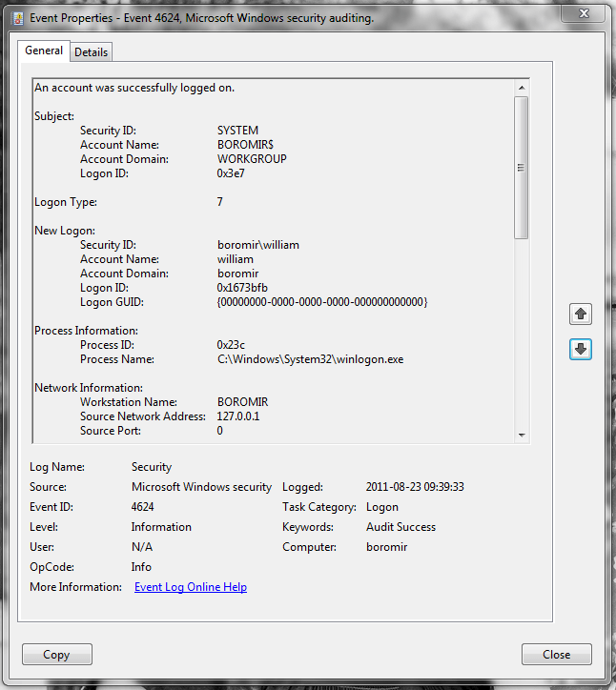Click the 'Network Information:' heading
Viewport: 616px width, 690px height.
89,388
